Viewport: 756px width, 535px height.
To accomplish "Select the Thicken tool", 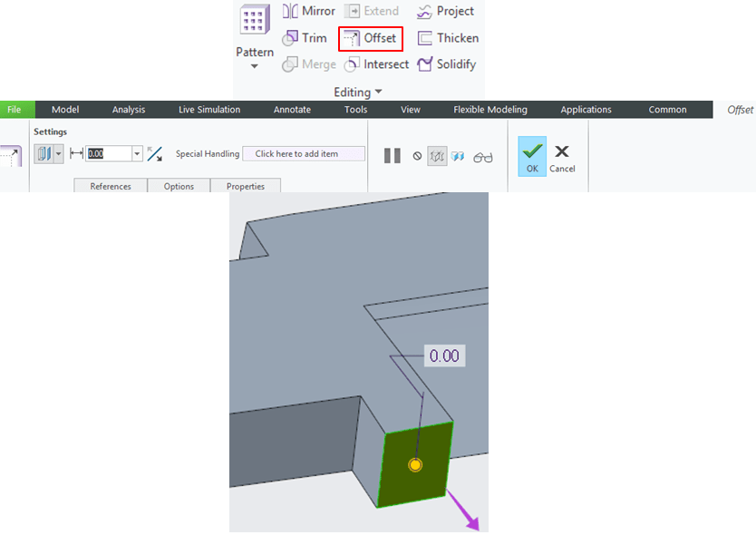I will pos(447,38).
